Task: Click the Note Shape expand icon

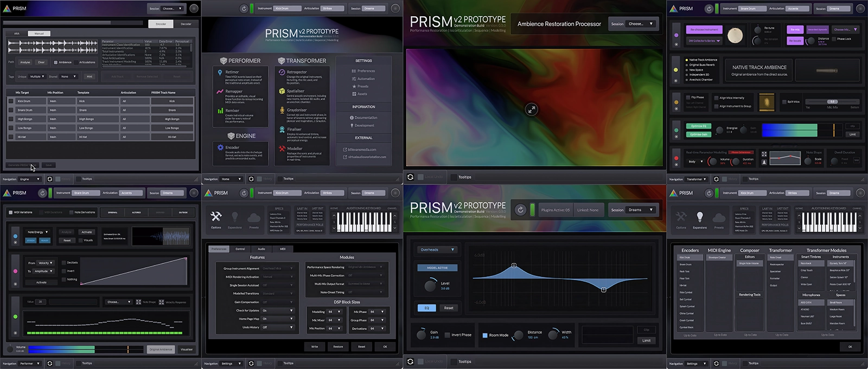Action: pyautogui.click(x=138, y=302)
